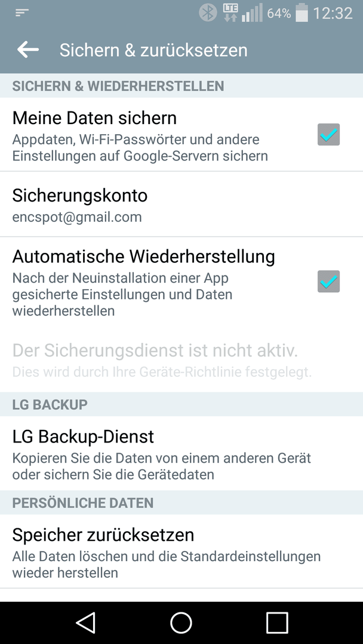The width and height of the screenshot is (363, 644).
Task: Tap the Android back navigation triangle
Action: pos(85,623)
